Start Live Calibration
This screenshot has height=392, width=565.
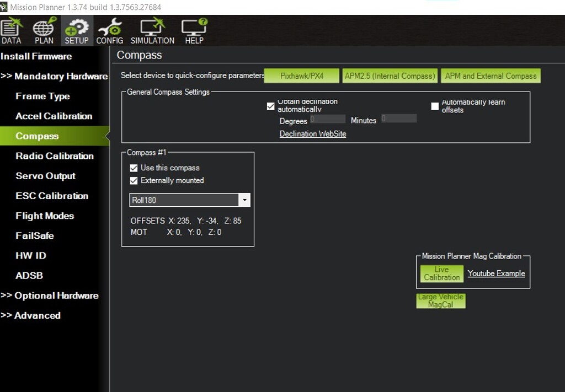click(441, 273)
